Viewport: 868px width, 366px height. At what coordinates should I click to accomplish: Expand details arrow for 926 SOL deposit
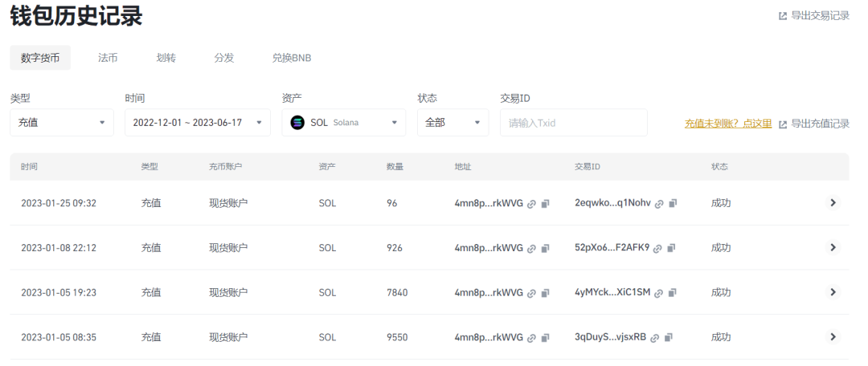pyautogui.click(x=833, y=247)
